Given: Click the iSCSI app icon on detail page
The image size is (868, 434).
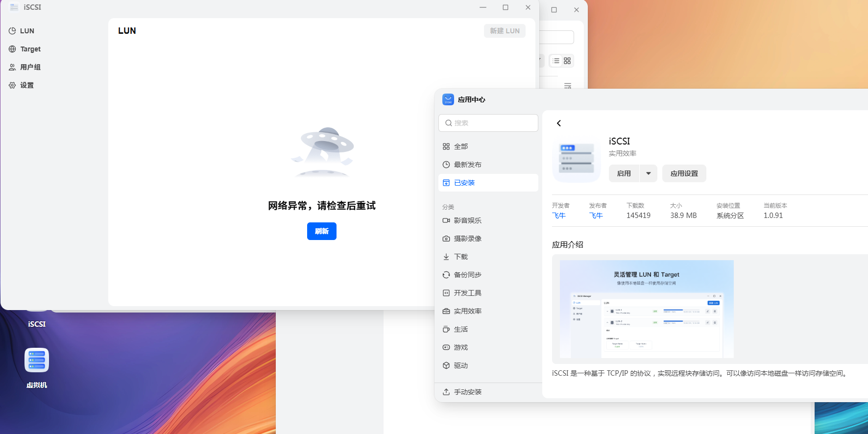Looking at the screenshot, I should click(x=577, y=159).
